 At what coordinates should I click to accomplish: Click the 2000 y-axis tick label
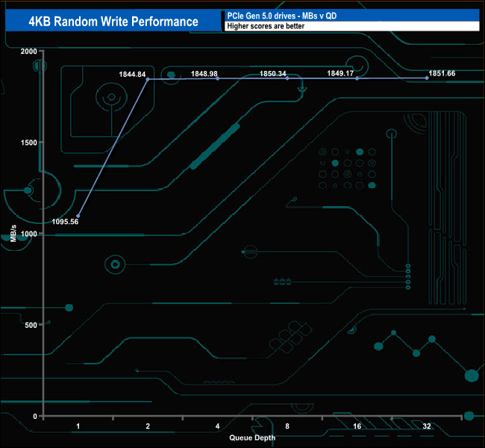[28, 51]
